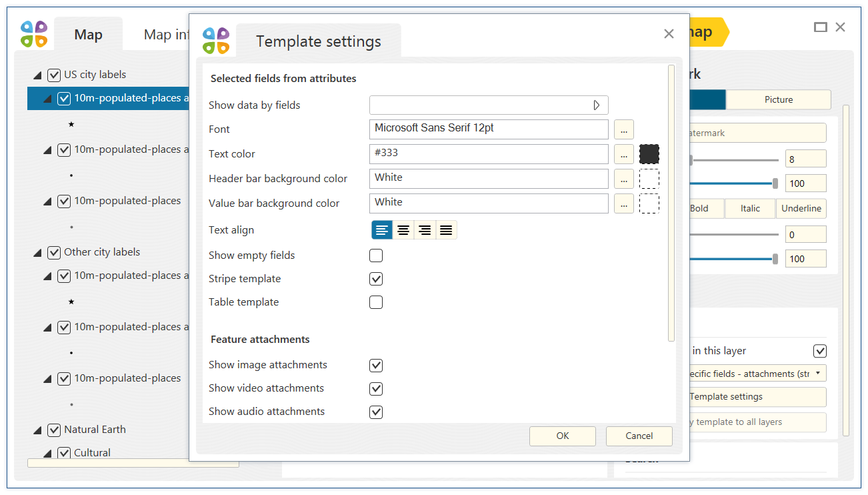Select the Template settings tab title
Screen dimensions: 868x495
click(x=319, y=41)
